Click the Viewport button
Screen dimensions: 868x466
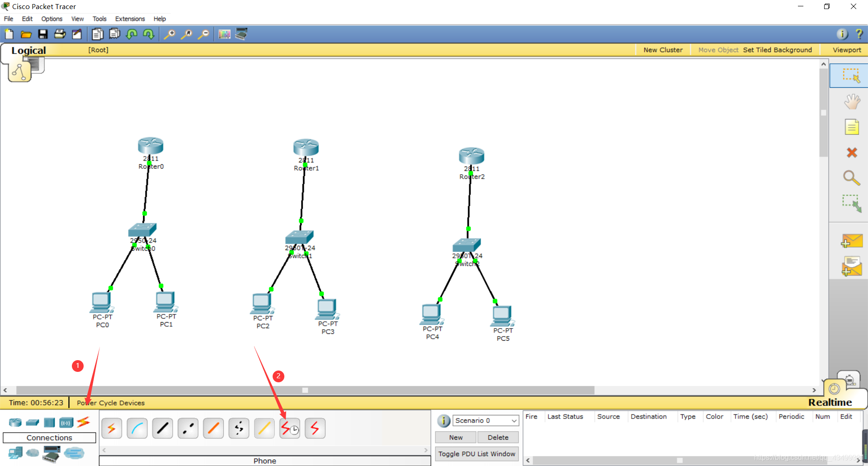[847, 50]
